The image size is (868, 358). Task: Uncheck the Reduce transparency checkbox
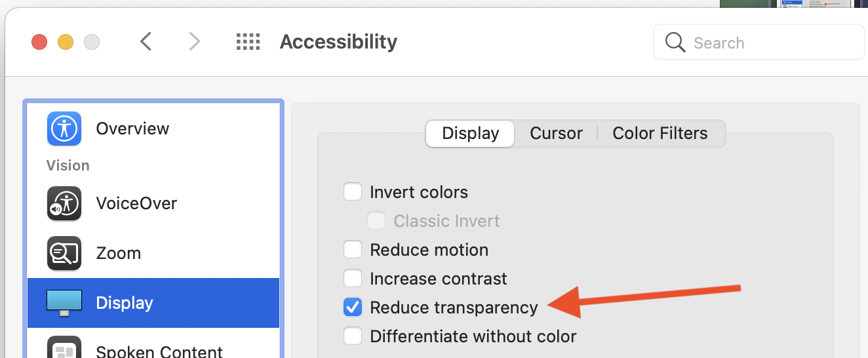[353, 307]
